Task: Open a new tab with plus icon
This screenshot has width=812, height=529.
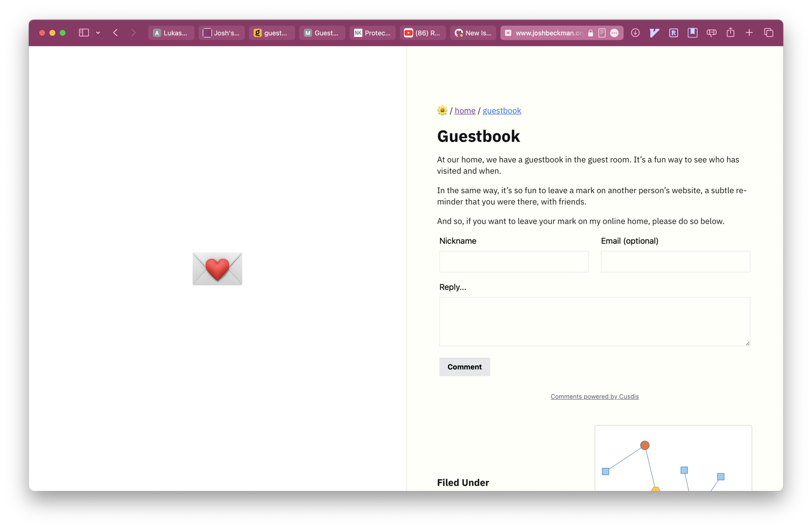Action: 749,33
